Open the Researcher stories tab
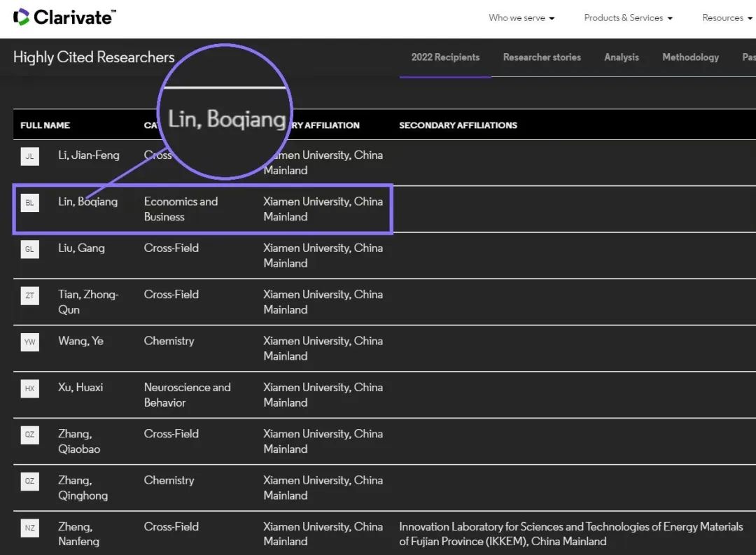 click(542, 57)
